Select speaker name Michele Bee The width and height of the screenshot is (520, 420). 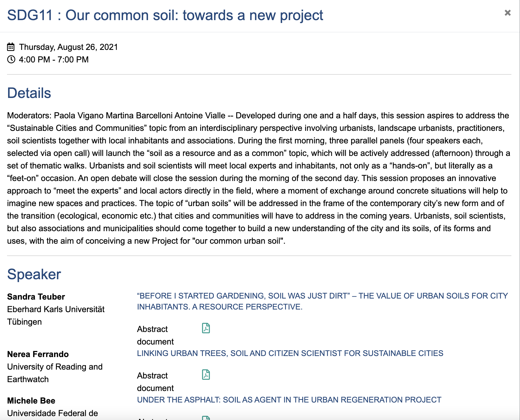(31, 401)
